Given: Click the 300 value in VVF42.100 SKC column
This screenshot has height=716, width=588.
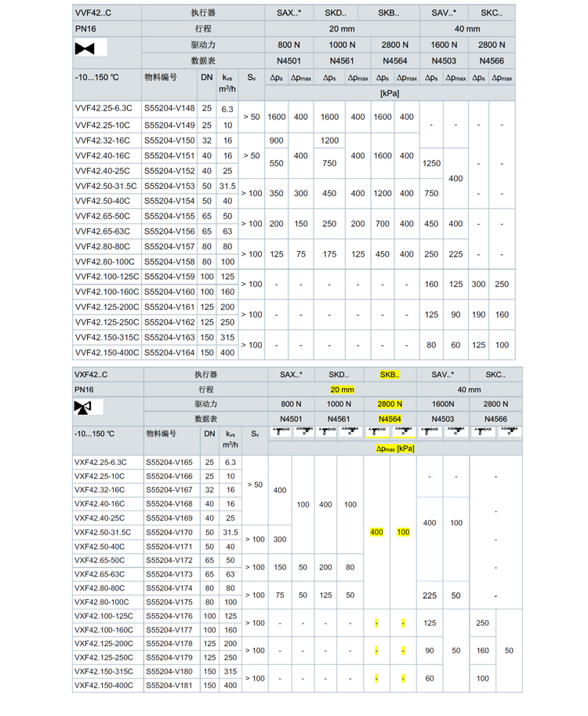Looking at the screenshot, I should [x=478, y=284].
